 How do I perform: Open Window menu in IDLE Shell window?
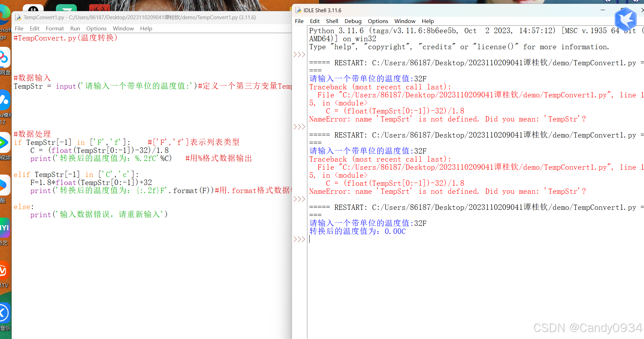pos(405,21)
